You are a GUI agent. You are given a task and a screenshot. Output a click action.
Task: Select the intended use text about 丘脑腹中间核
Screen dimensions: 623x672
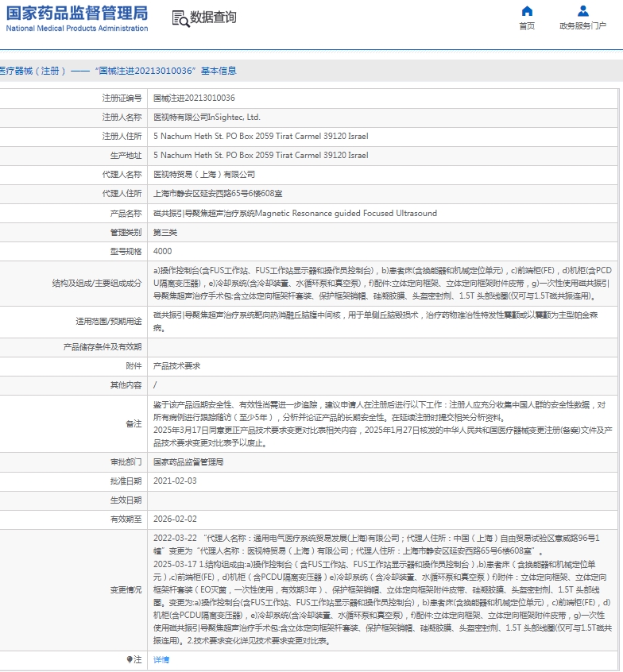[x=376, y=322]
